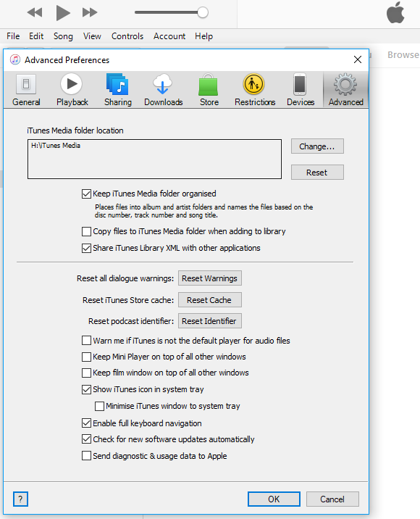Open the Downloads preferences pane
Viewport: 420px width, 519px height.
tap(164, 90)
